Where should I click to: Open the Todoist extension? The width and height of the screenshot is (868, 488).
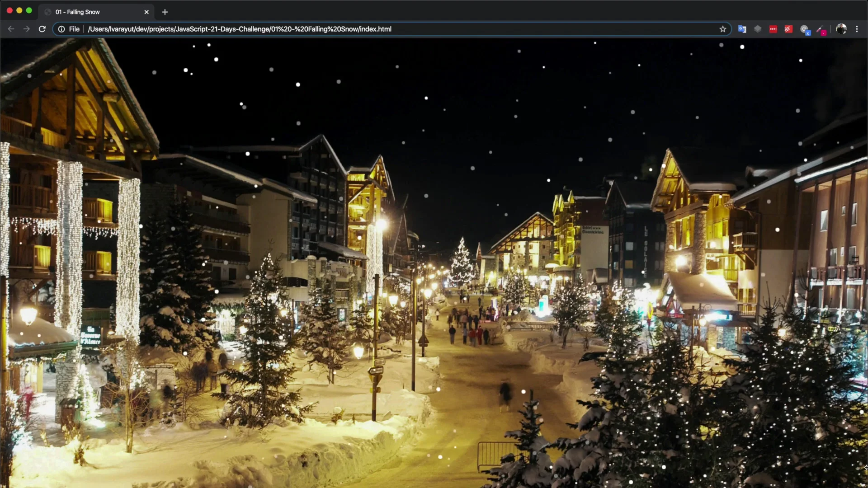point(788,29)
